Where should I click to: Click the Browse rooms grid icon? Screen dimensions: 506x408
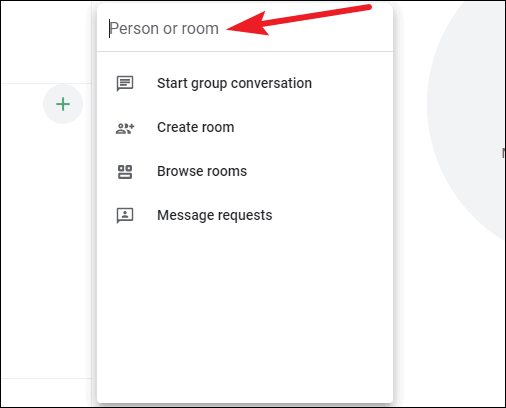pyautogui.click(x=125, y=172)
